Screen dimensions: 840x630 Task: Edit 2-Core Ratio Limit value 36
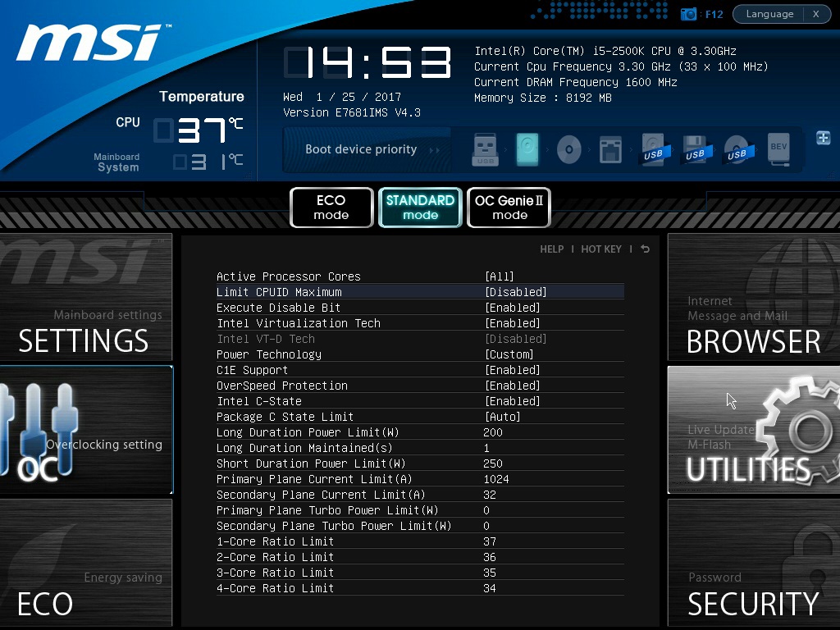490,557
